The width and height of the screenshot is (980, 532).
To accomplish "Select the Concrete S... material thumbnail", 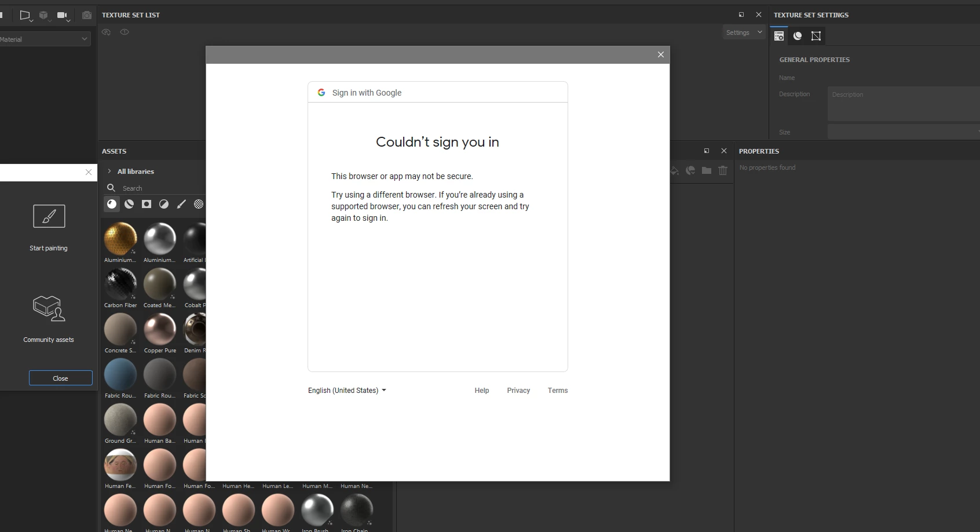I will (120, 329).
